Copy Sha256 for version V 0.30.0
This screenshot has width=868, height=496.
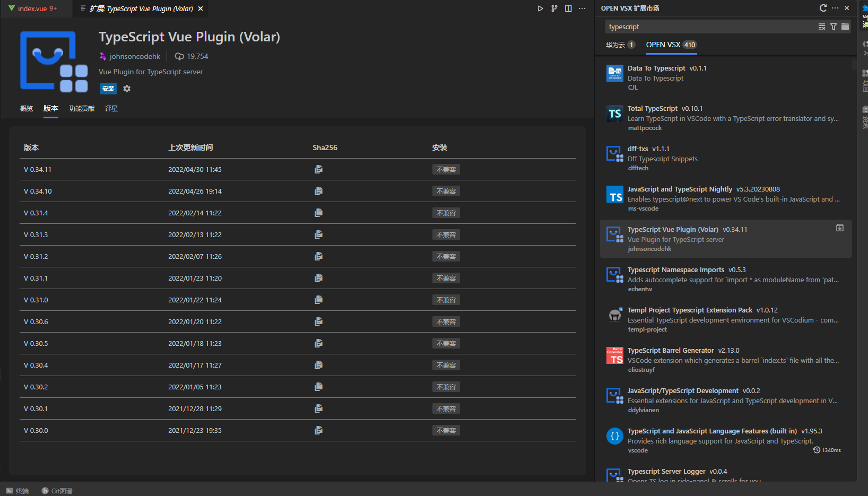[318, 430]
